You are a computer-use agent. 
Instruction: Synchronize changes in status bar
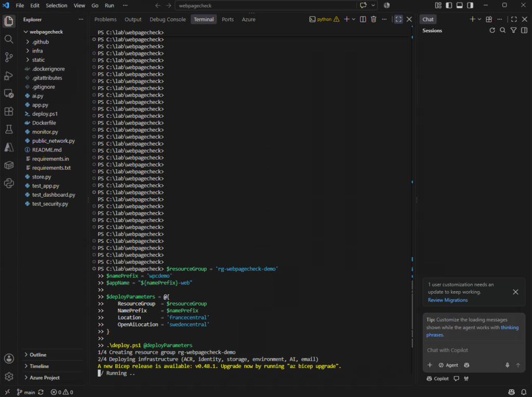point(41,392)
